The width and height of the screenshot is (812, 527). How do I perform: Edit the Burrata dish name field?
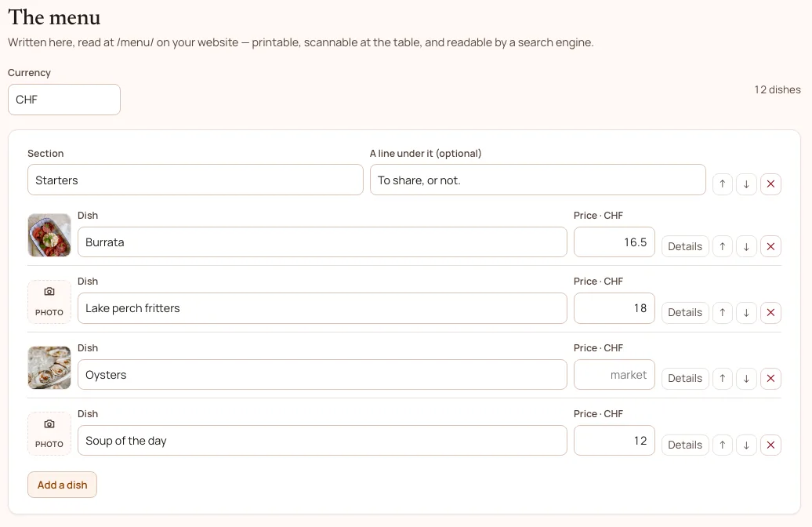(x=322, y=242)
